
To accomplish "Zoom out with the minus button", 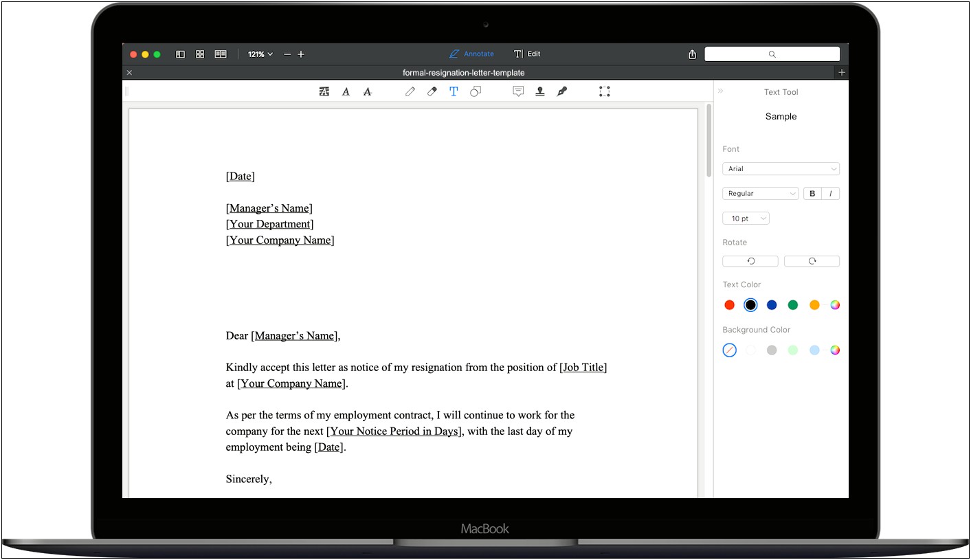I will (x=287, y=54).
